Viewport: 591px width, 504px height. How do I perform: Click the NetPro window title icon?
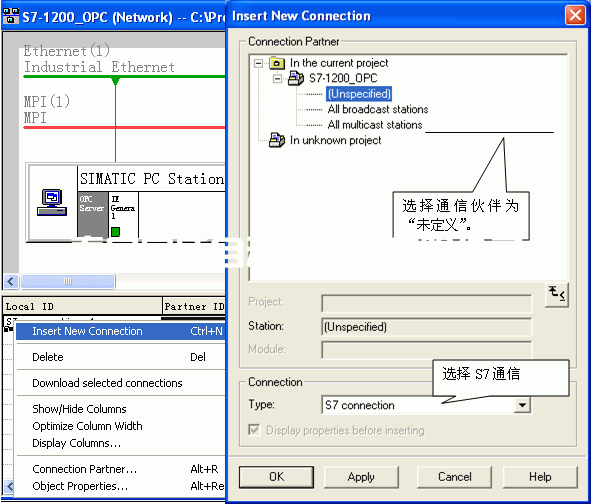tap(11, 16)
